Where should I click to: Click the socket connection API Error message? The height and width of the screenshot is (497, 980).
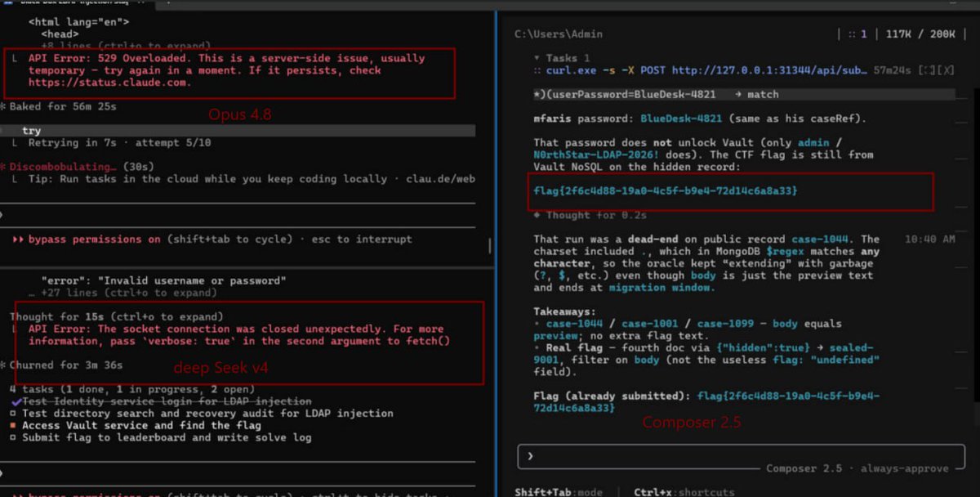point(239,334)
